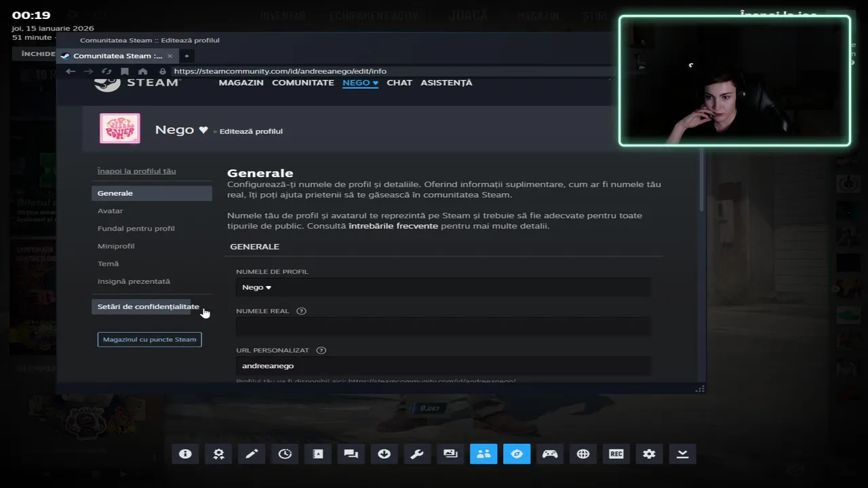This screenshot has width=868, height=488.
Task: Open the guides book icon in toolbar
Action: click(318, 454)
